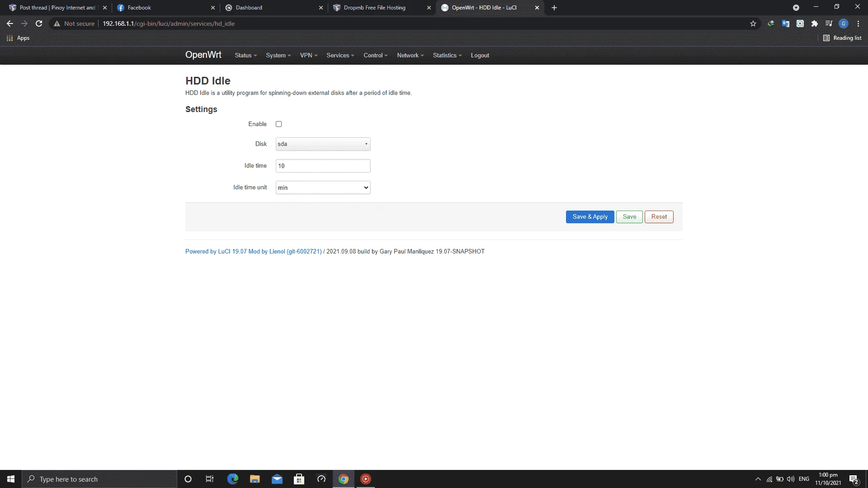Click Logout in the navbar
868x488 pixels.
tap(480, 56)
